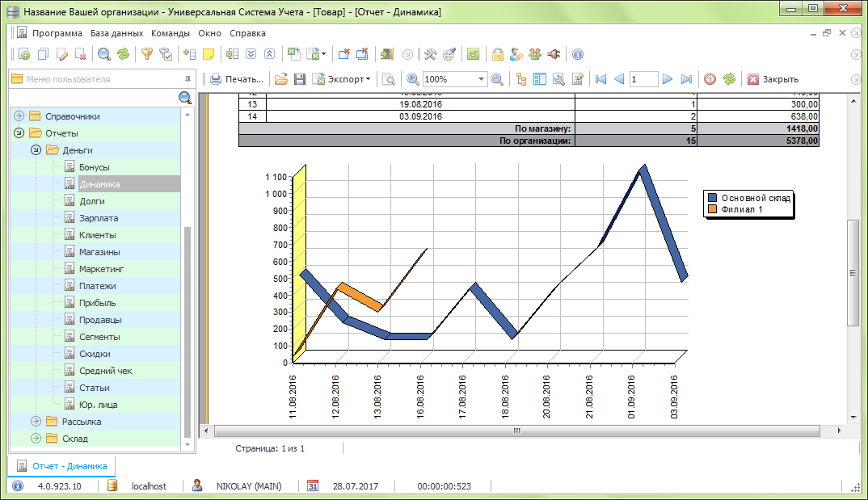Click the magnifier Search icon in main toolbar
The width and height of the screenshot is (868, 500).
104,54
